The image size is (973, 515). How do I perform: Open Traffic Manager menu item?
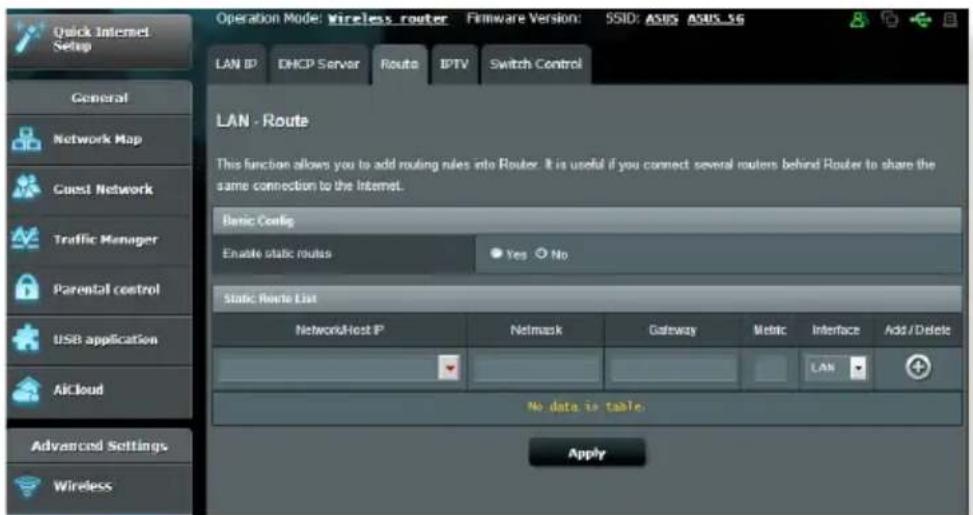[99, 240]
